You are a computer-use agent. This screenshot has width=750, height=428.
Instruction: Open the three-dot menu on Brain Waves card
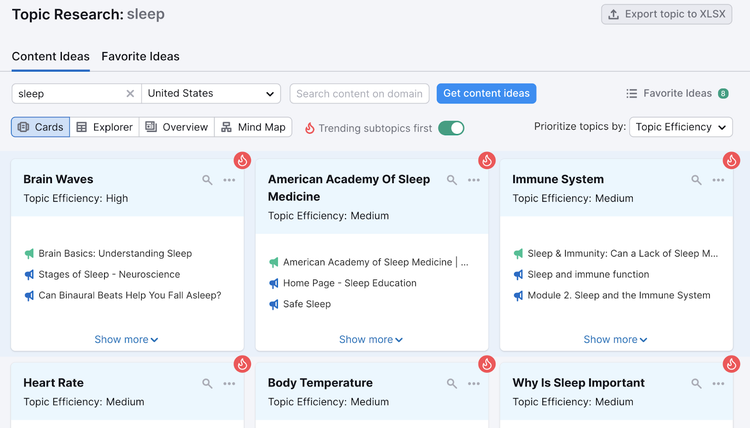point(229,180)
